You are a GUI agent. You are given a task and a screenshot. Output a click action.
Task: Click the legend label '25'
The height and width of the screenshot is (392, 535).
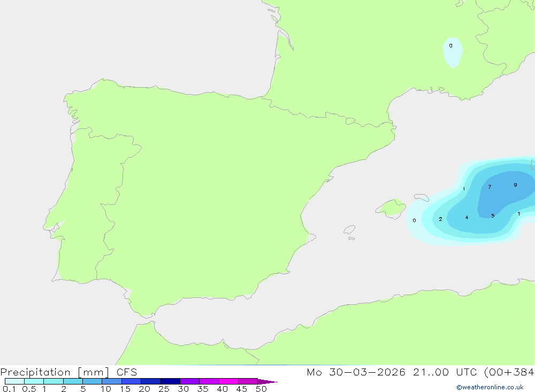click(164, 389)
